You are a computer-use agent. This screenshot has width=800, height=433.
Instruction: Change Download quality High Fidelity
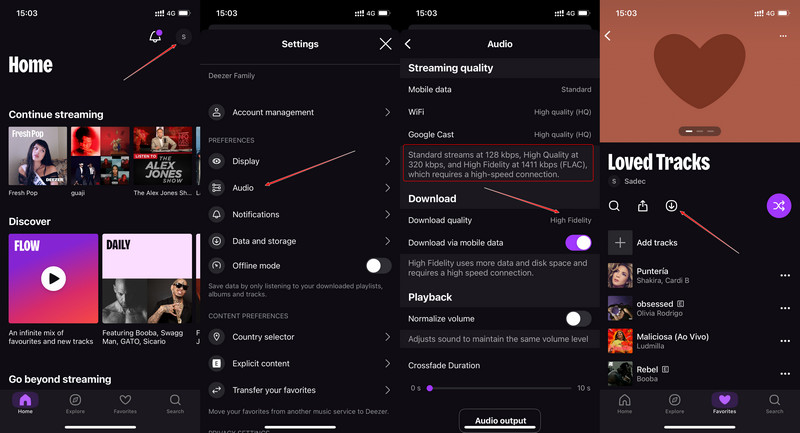click(570, 220)
